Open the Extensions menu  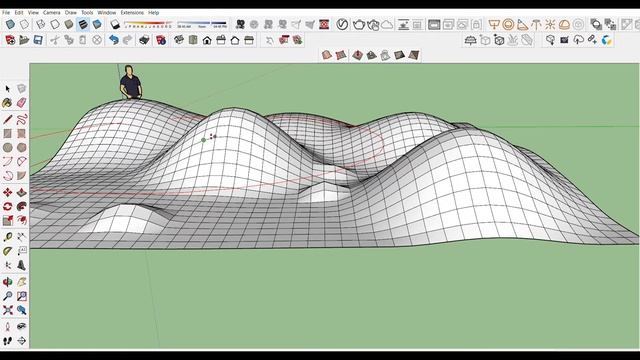tap(132, 13)
